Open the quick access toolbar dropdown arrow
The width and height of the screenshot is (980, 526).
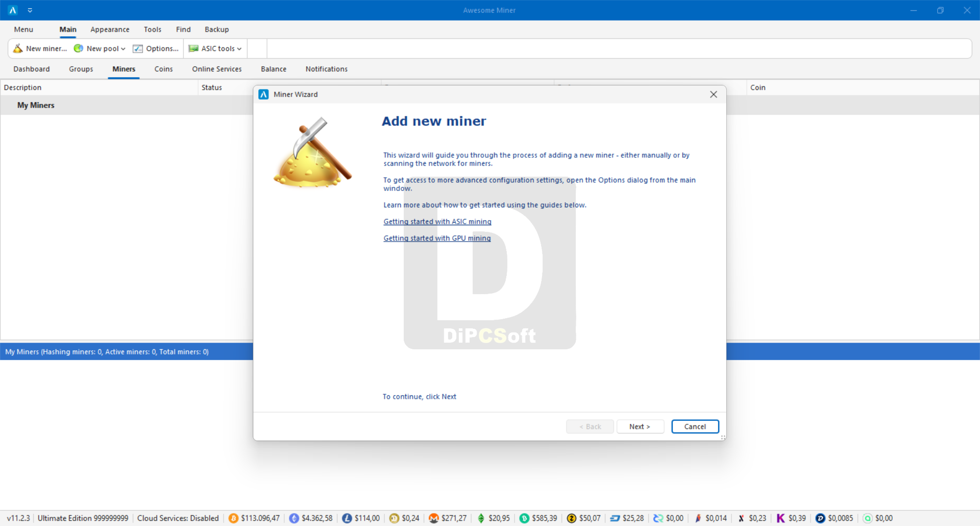click(30, 10)
